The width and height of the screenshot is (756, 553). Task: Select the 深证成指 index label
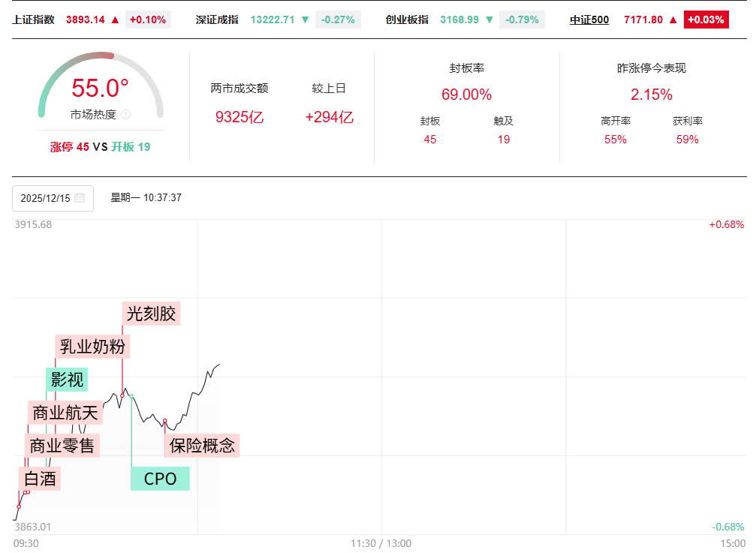pos(217,20)
